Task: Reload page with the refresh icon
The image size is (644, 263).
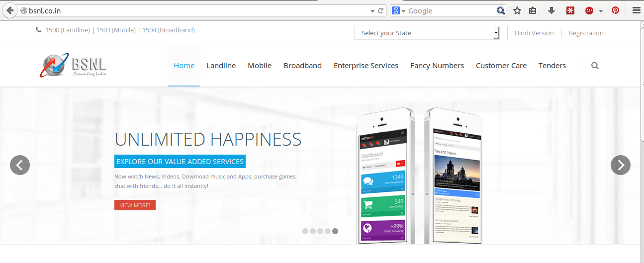Action: (381, 10)
